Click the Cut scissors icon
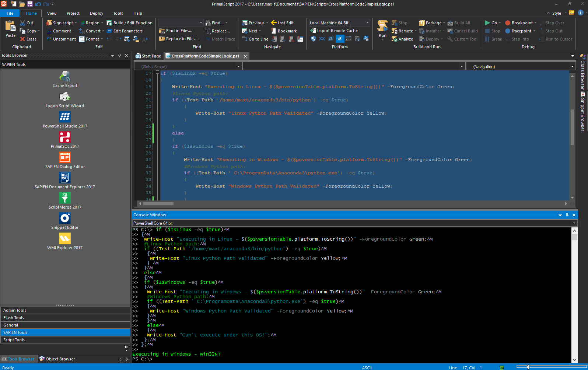 coord(22,23)
